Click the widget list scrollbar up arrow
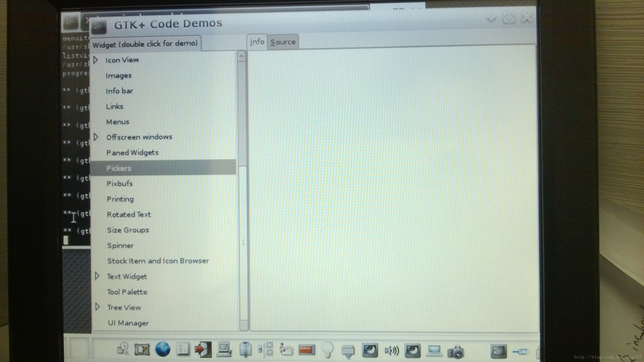This screenshot has width=644, height=362. (241, 56)
